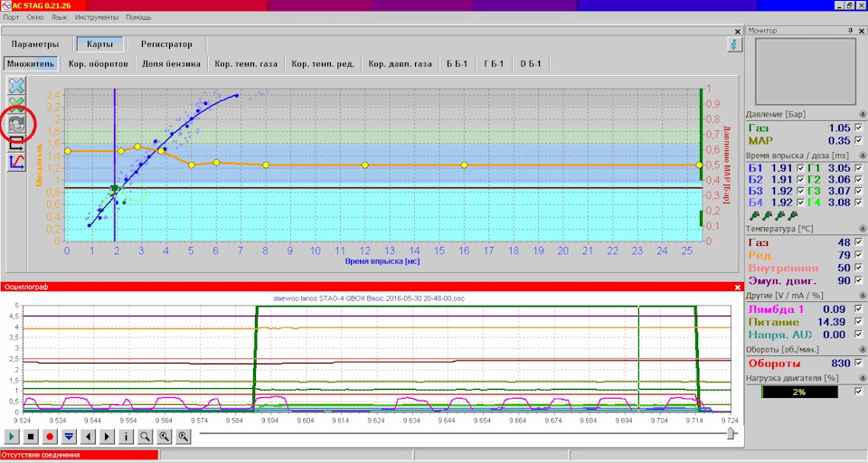Click the info "i" button in oscilloscope toolbar
This screenshot has width=868, height=463.
tap(126, 437)
